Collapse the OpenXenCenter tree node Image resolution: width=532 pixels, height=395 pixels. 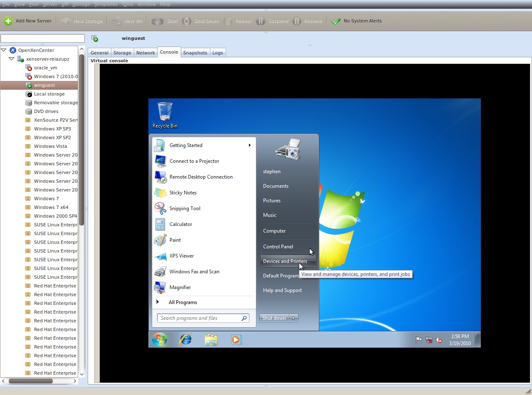coord(4,50)
